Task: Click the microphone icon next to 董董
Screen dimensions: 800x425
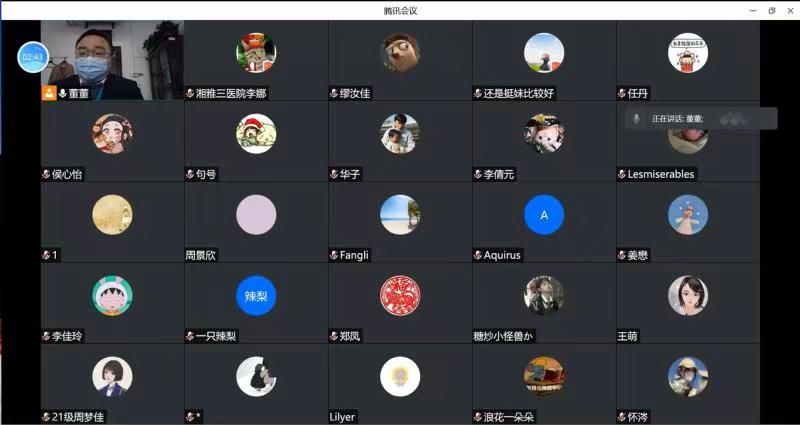Action: pyautogui.click(x=62, y=93)
